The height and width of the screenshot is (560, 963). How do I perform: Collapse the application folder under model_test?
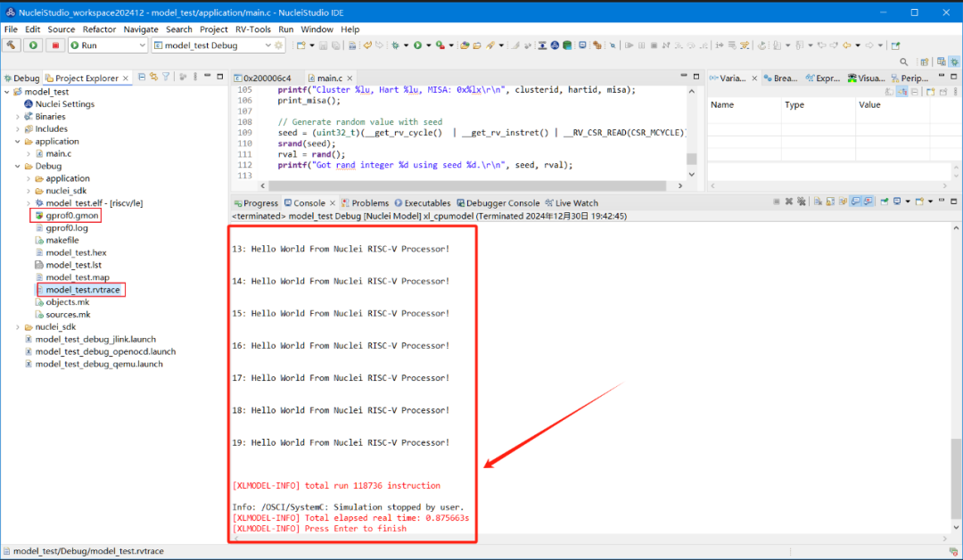coord(18,141)
